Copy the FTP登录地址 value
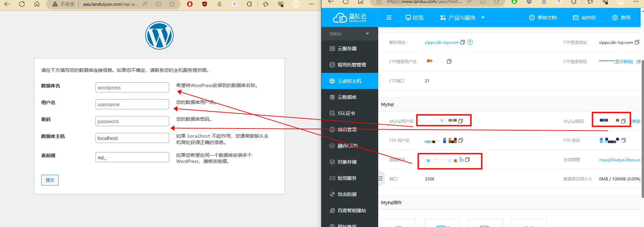The image size is (644, 227). pos(637,42)
